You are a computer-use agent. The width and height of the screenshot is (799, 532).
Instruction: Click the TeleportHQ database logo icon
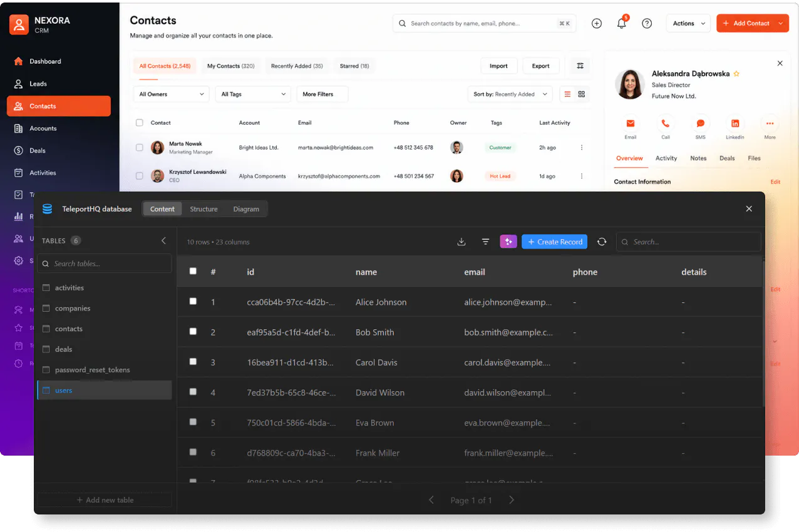pos(47,209)
